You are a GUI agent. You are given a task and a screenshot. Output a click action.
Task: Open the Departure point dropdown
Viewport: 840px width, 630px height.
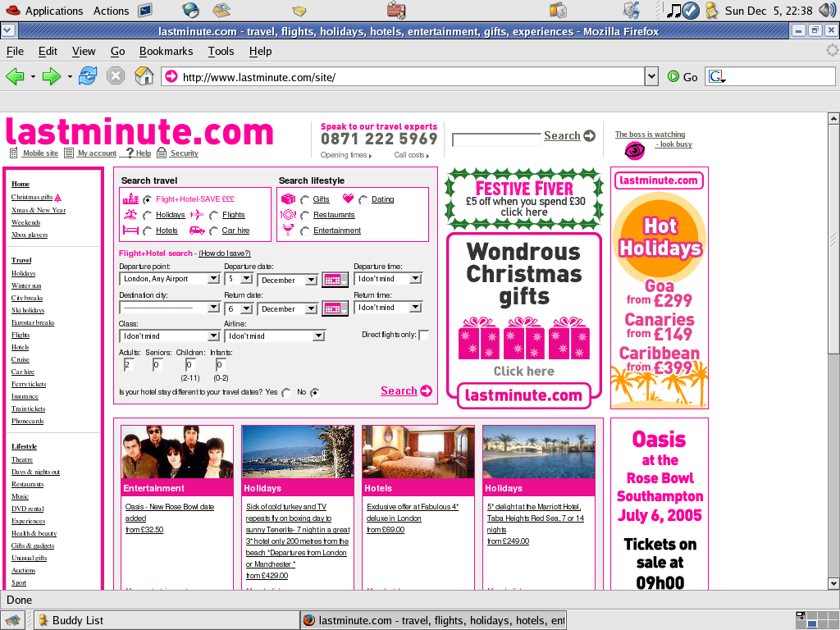169,279
